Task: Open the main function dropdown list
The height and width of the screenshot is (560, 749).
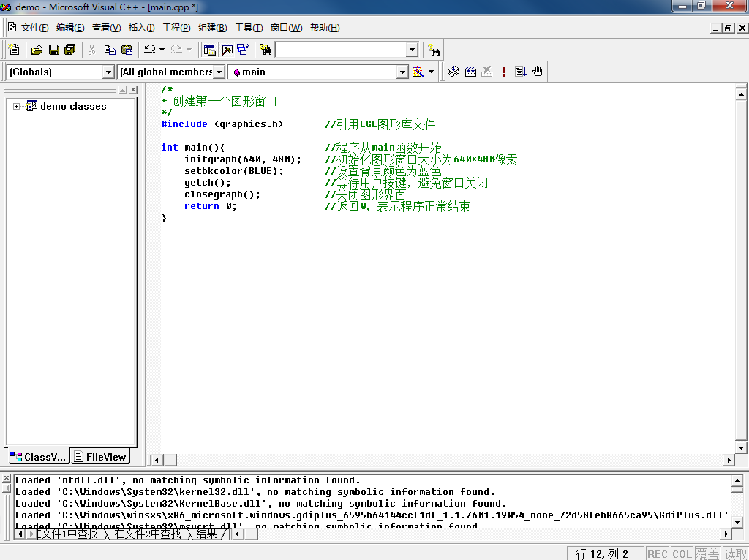Action: [x=402, y=72]
